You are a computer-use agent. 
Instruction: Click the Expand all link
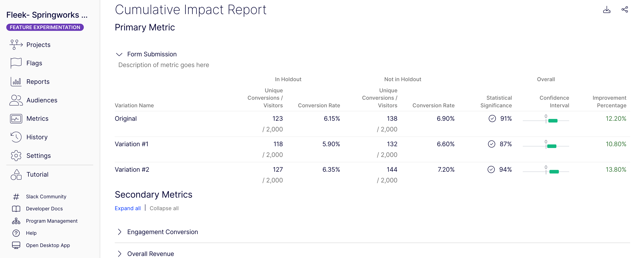(128, 208)
